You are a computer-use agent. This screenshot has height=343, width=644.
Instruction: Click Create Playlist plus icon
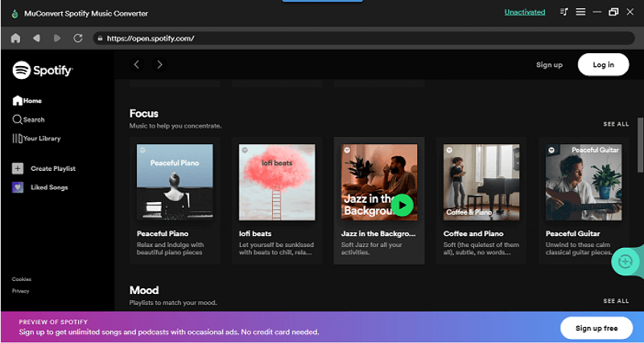click(18, 168)
